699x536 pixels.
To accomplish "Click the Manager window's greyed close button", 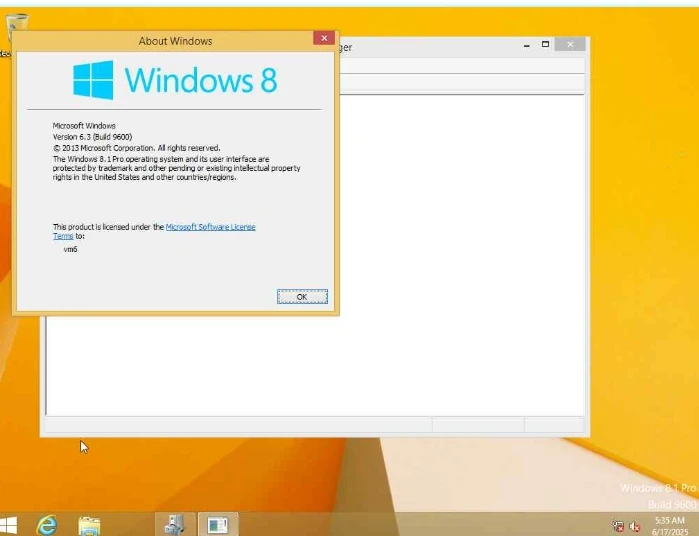I will point(570,44).
